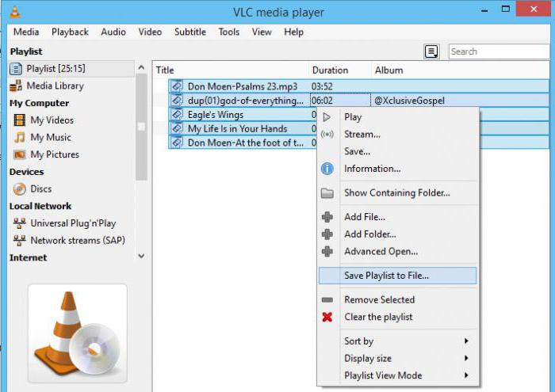Choose Save… in the context menu
555x392 pixels.
(397, 151)
